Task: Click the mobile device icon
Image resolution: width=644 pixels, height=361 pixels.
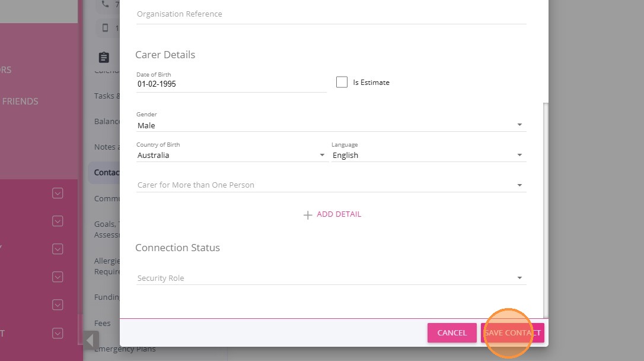Action: [x=106, y=28]
